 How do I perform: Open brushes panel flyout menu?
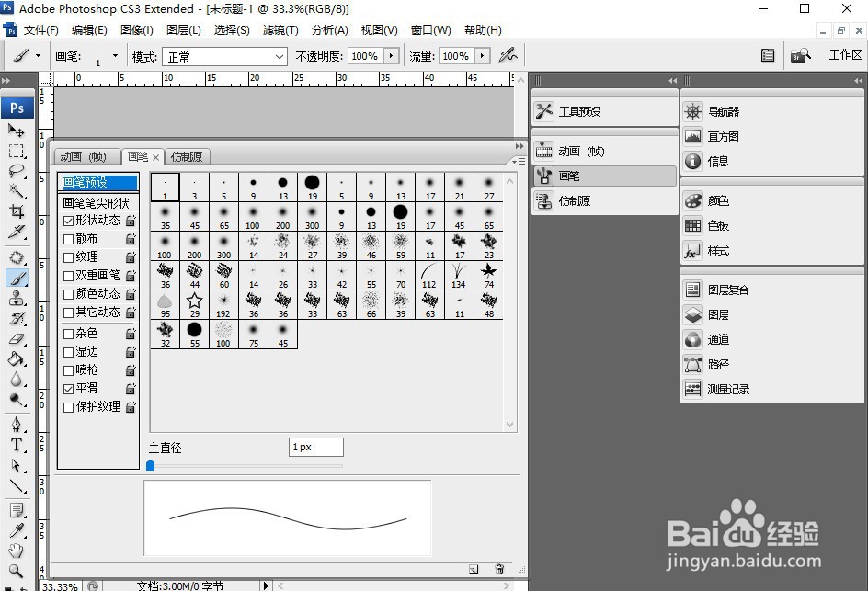pos(519,161)
